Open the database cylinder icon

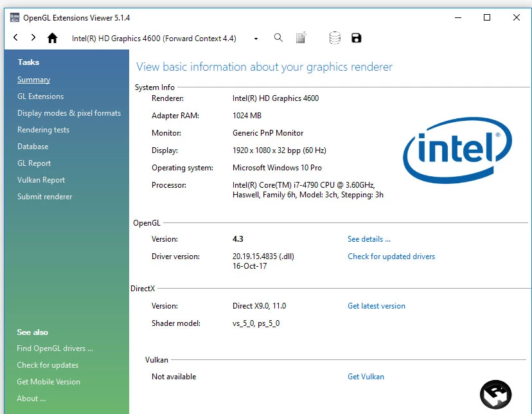point(335,38)
